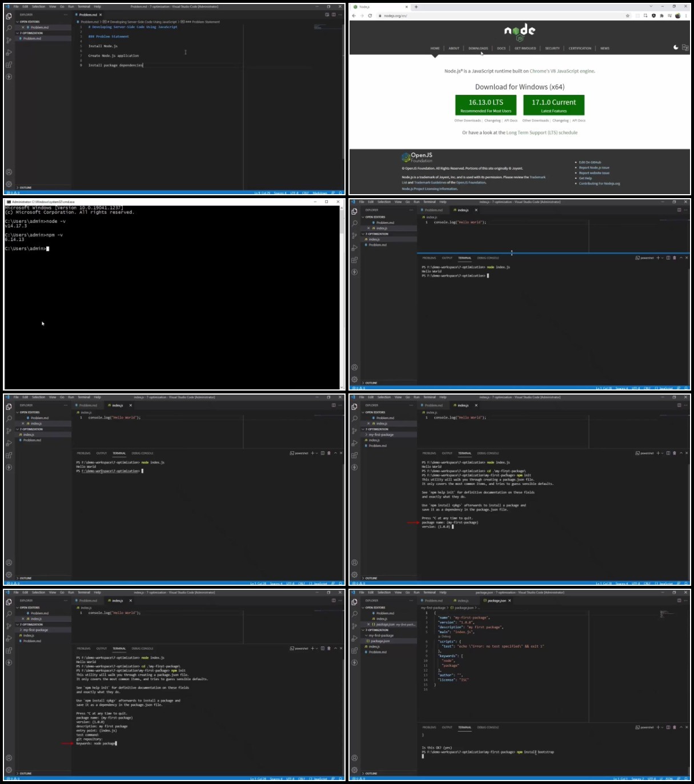Screen dimensions: 694x784
Task: Click the lightning-bolt activity icon in Problem.md window
Action: click(9, 77)
